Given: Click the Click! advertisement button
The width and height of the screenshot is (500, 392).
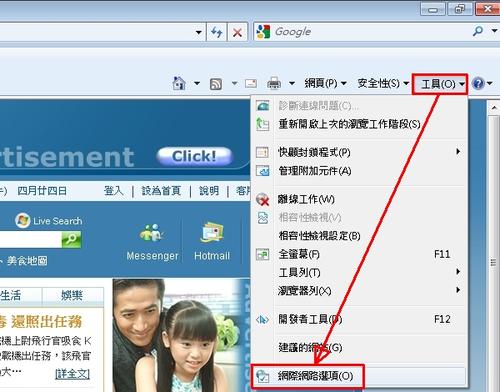Looking at the screenshot, I should click(194, 156).
